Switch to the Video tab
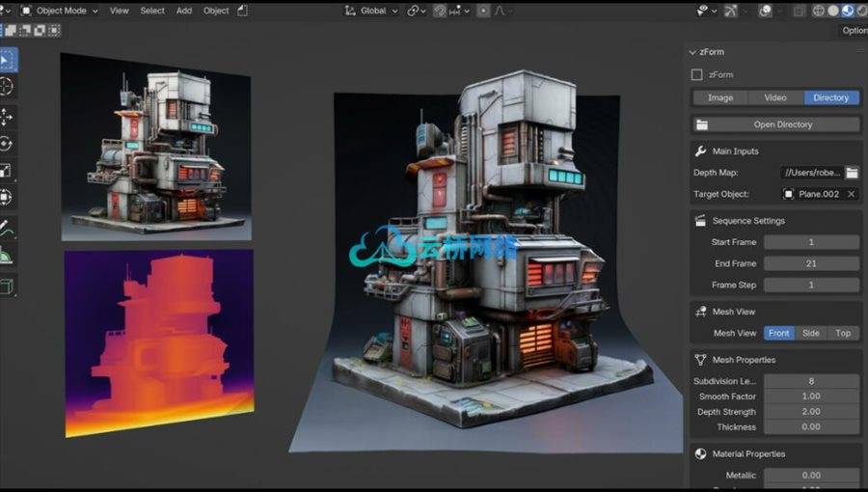 (775, 97)
